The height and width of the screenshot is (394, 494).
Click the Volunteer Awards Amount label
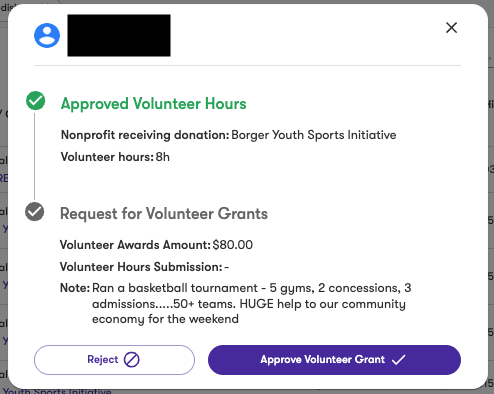135,245
